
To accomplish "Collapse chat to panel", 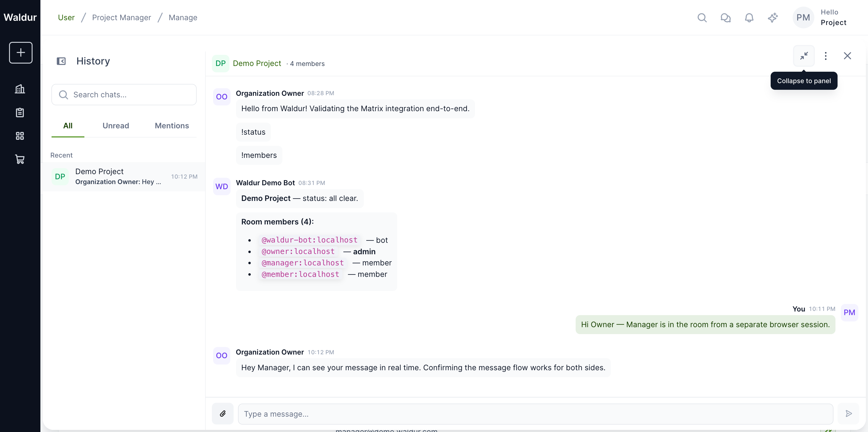I will (804, 56).
